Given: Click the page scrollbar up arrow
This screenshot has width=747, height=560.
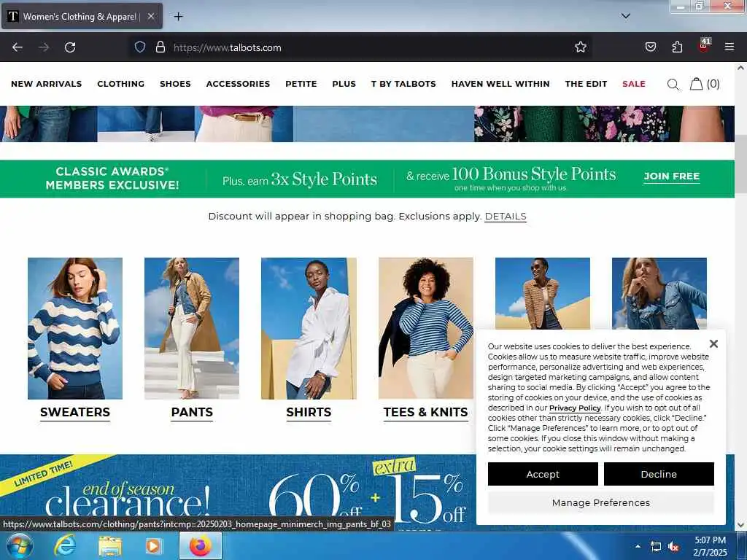Looking at the screenshot, I should 740,68.
